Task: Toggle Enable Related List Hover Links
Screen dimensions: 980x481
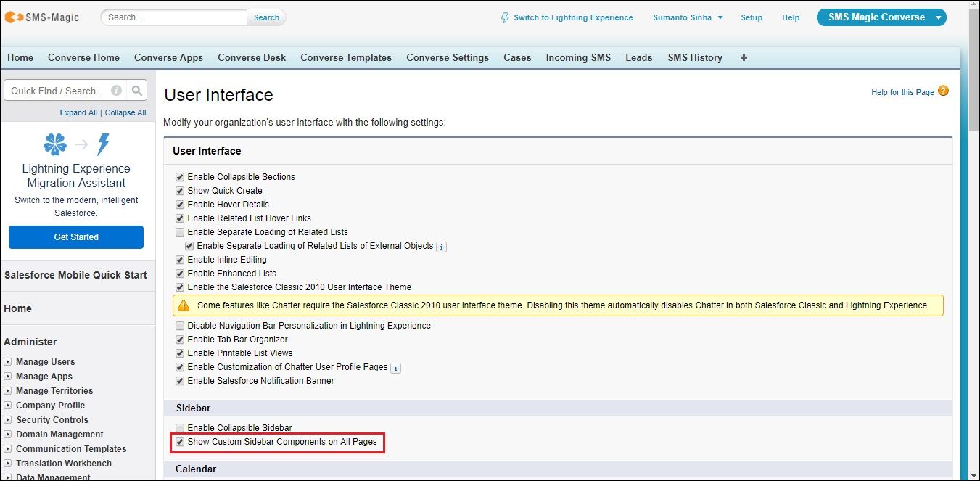Action: tap(180, 218)
